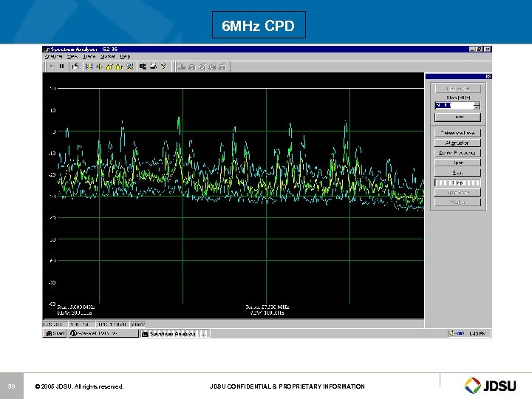532x399 pixels.
Task: Open the Trace menu
Action: tap(89, 56)
